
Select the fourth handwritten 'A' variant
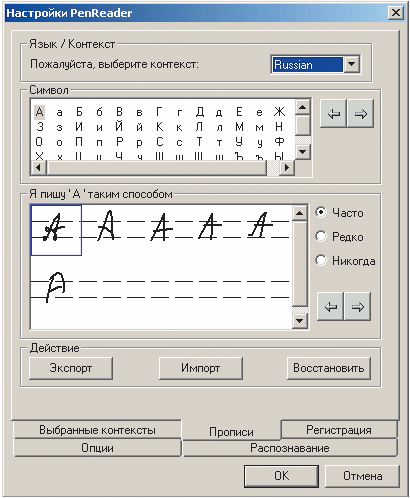tap(209, 227)
